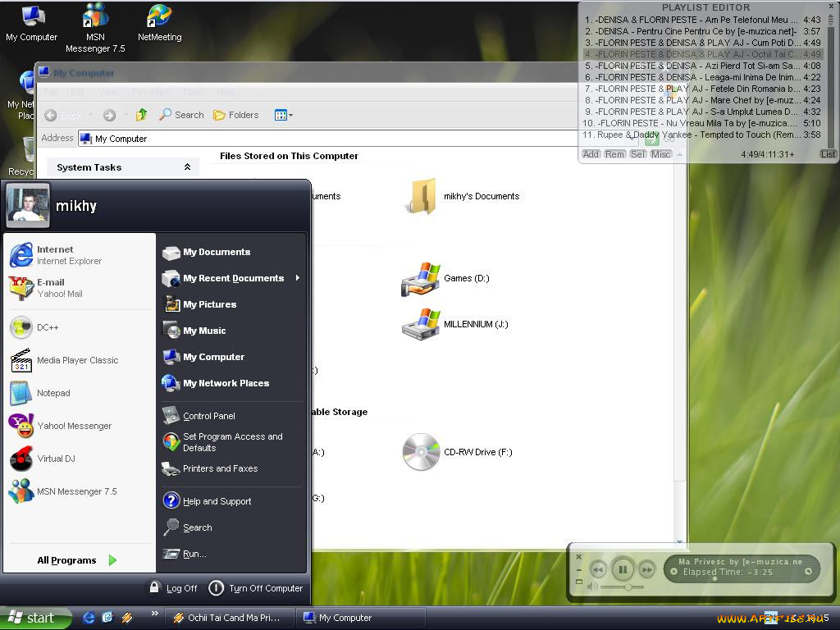The height and width of the screenshot is (630, 840).
Task: Select playlist track 11 Tempted to Touch
Action: (x=702, y=135)
